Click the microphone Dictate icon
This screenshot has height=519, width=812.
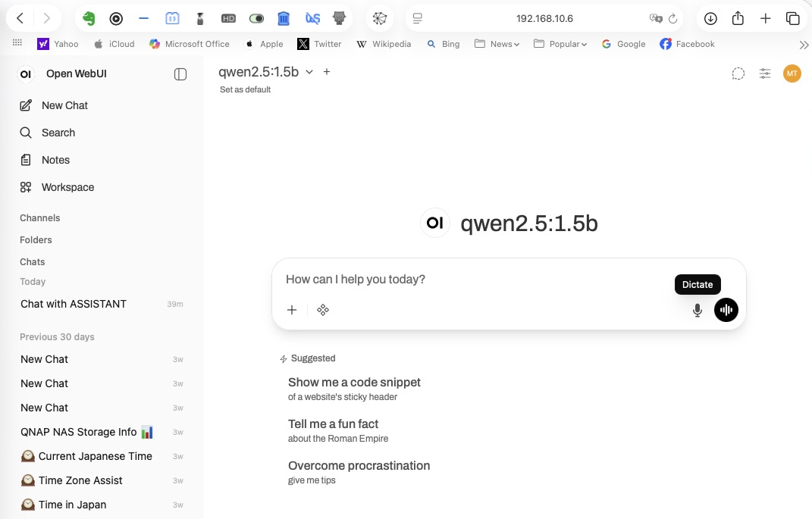tap(698, 310)
